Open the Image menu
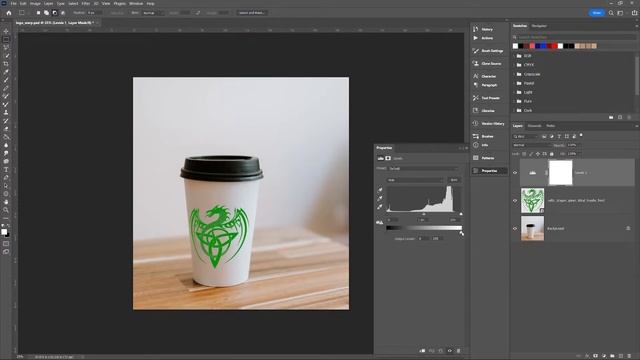 click(x=35, y=3)
